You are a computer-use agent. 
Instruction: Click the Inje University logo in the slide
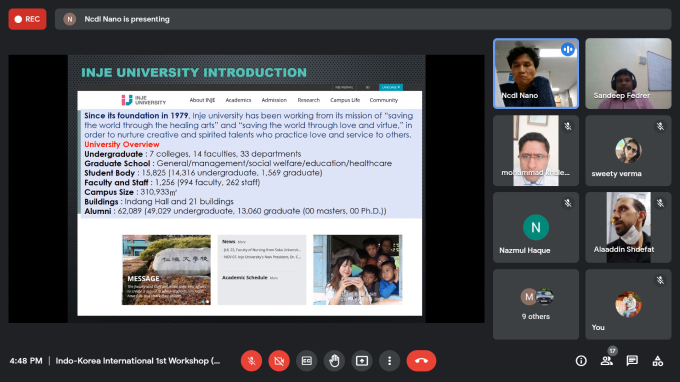click(144, 100)
